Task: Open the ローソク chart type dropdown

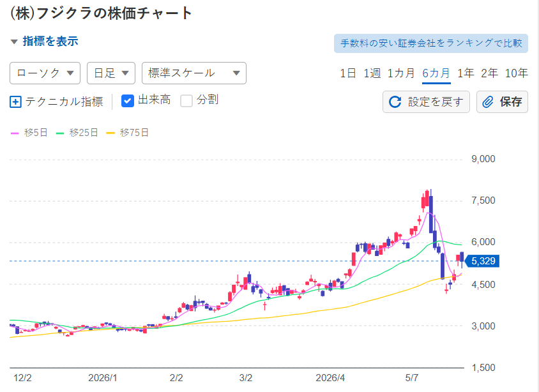Action: (x=45, y=73)
